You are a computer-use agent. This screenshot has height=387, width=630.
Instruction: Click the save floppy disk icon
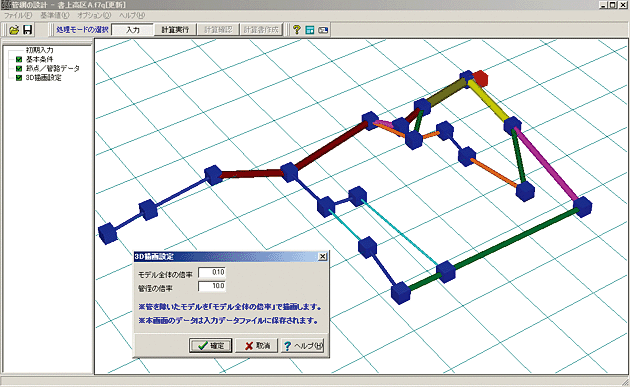[x=27, y=30]
